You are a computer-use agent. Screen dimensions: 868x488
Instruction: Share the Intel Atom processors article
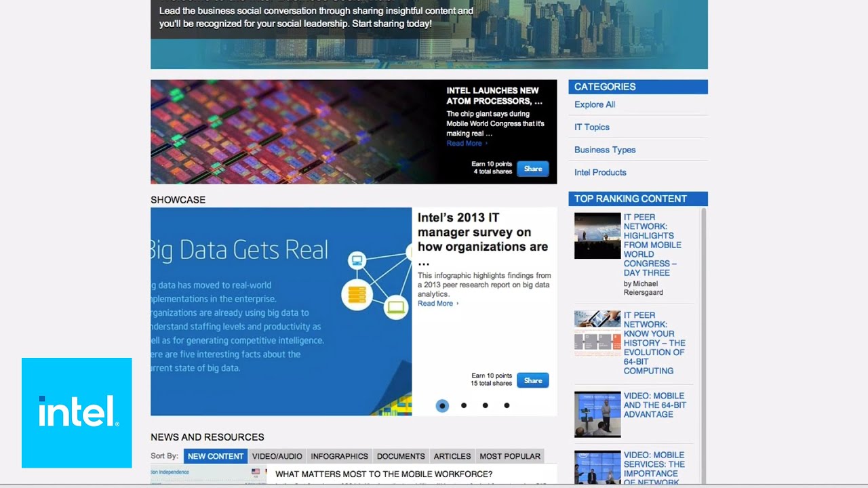pyautogui.click(x=533, y=169)
